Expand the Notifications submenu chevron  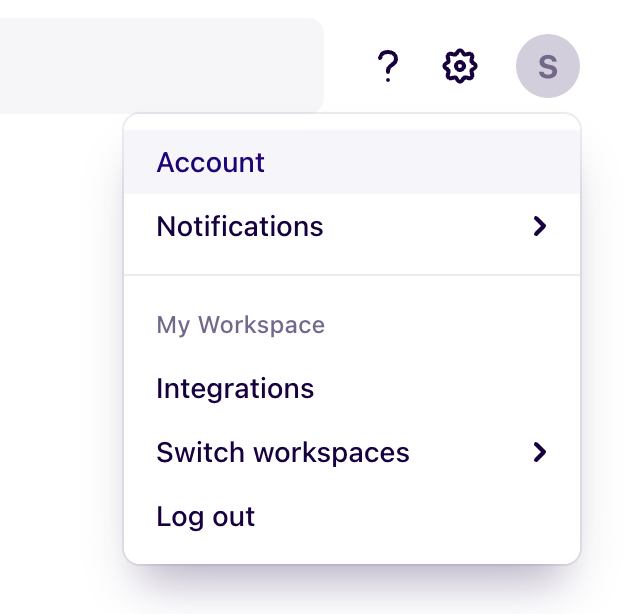(x=540, y=226)
